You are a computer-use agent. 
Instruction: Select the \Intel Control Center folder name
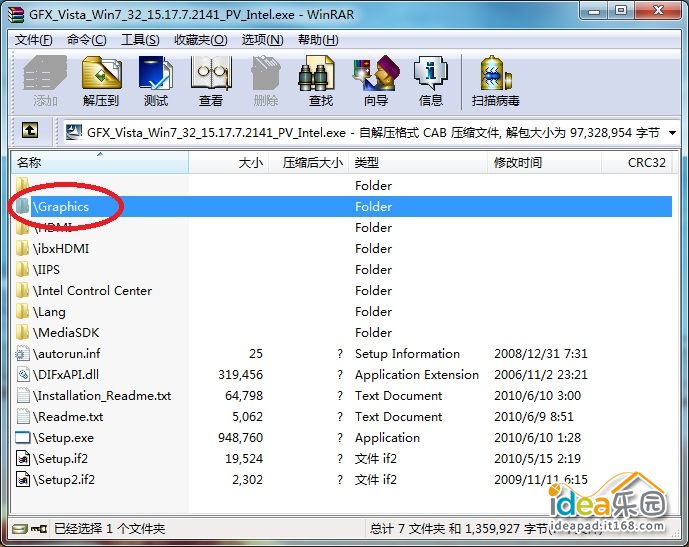(92, 290)
